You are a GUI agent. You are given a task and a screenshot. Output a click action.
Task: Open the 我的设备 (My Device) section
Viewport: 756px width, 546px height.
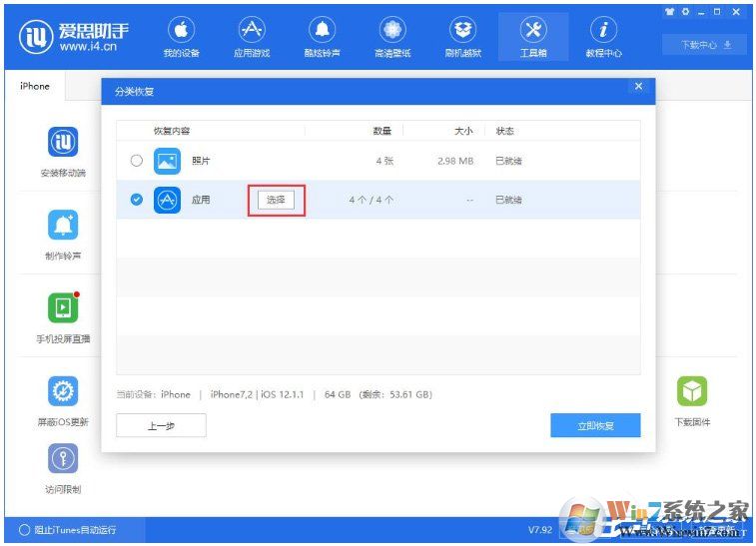(182, 37)
